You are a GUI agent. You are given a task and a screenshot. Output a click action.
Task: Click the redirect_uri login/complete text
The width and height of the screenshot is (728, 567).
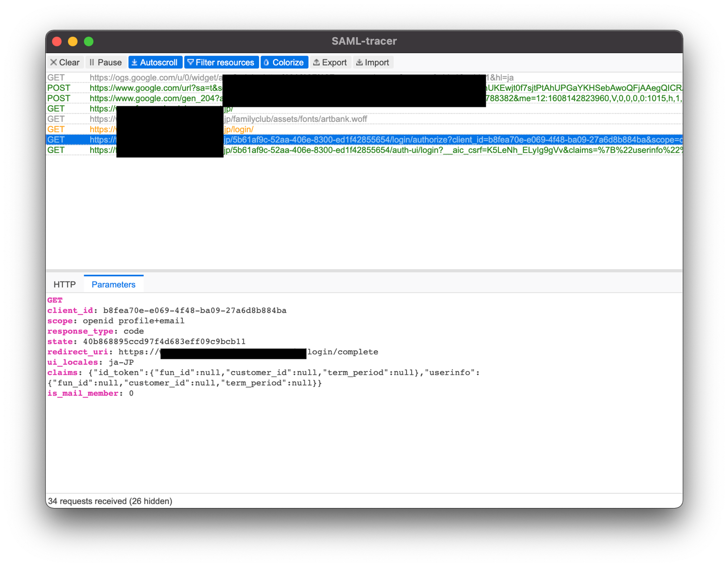[x=343, y=352]
